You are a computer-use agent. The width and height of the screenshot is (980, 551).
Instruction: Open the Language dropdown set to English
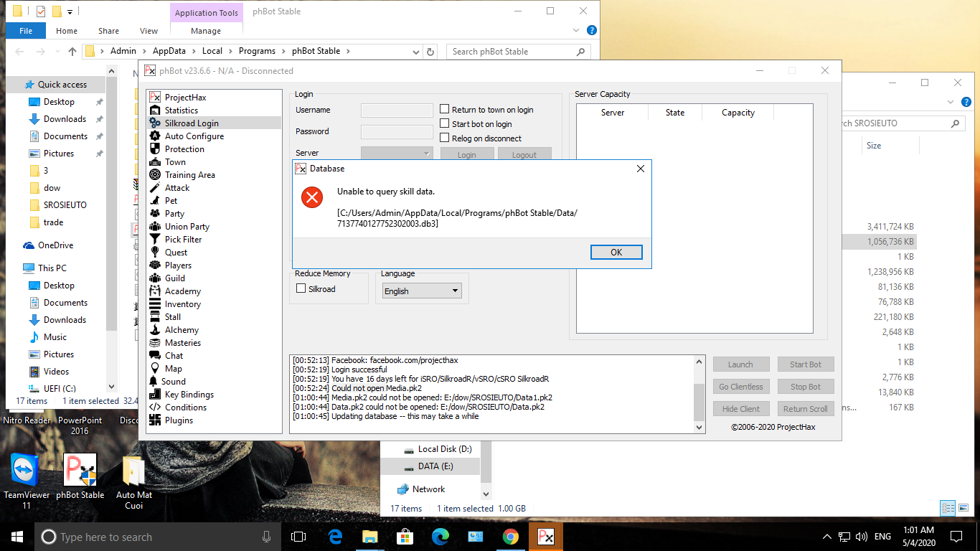click(x=421, y=291)
